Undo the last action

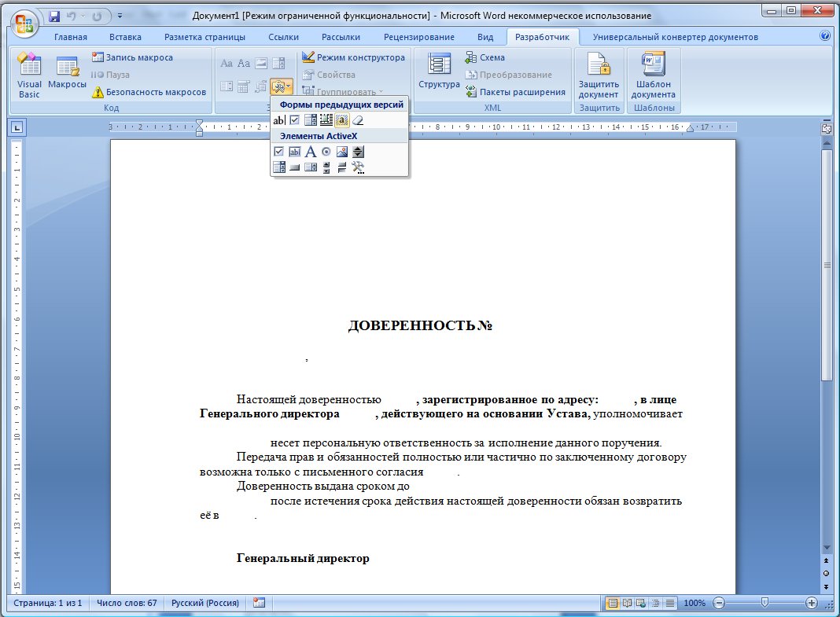tap(72, 16)
